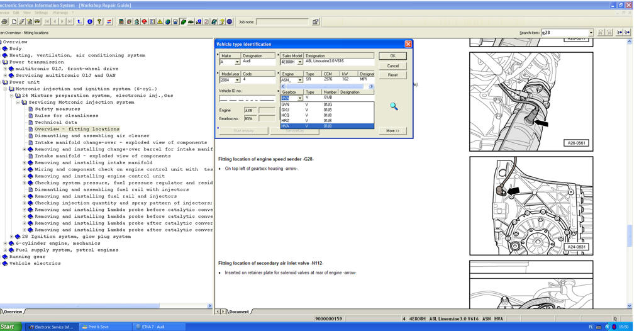The width and height of the screenshot is (644, 331).
Task: Click the checklist clipboard toolbar icon
Action: pyautogui.click(x=206, y=21)
